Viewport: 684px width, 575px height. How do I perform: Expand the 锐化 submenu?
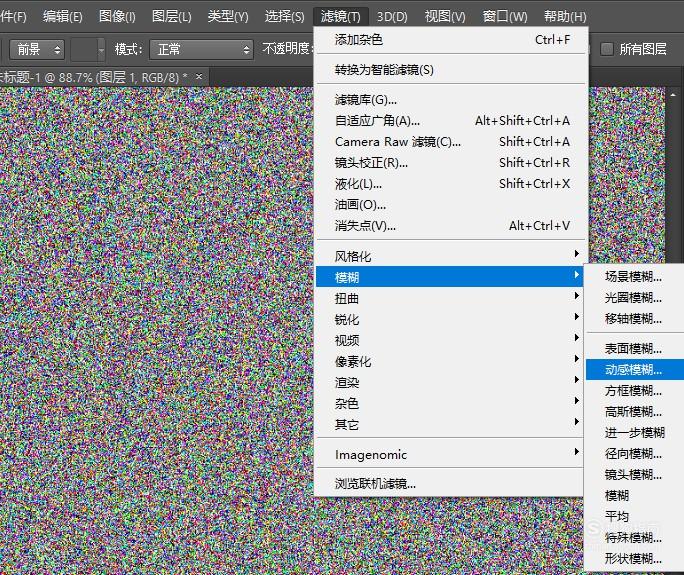[449, 319]
